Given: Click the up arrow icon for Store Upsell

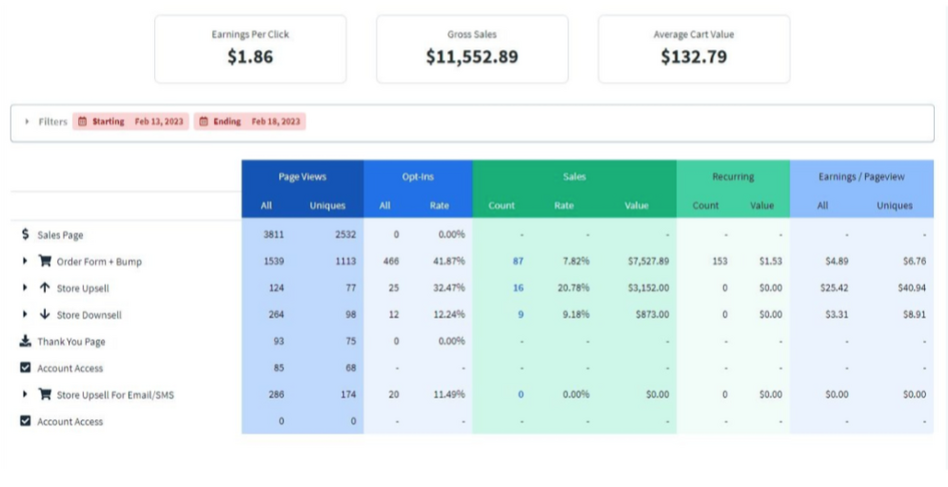Looking at the screenshot, I should 44,288.
